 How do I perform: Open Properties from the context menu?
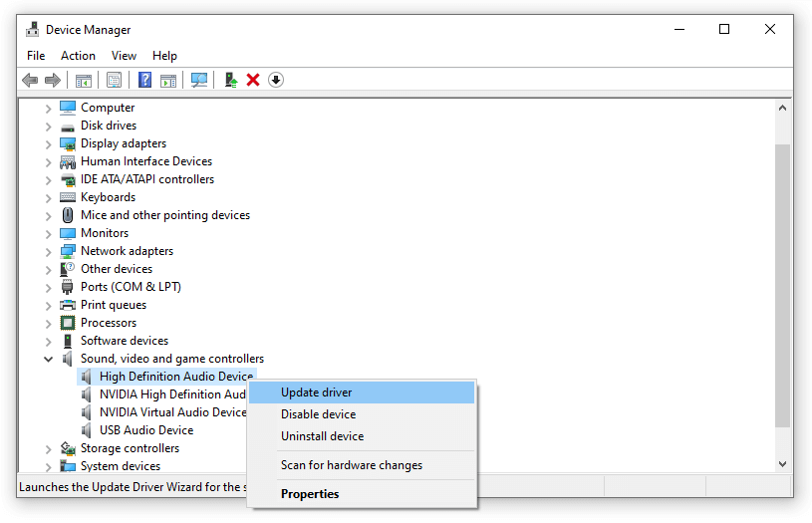(x=362, y=494)
